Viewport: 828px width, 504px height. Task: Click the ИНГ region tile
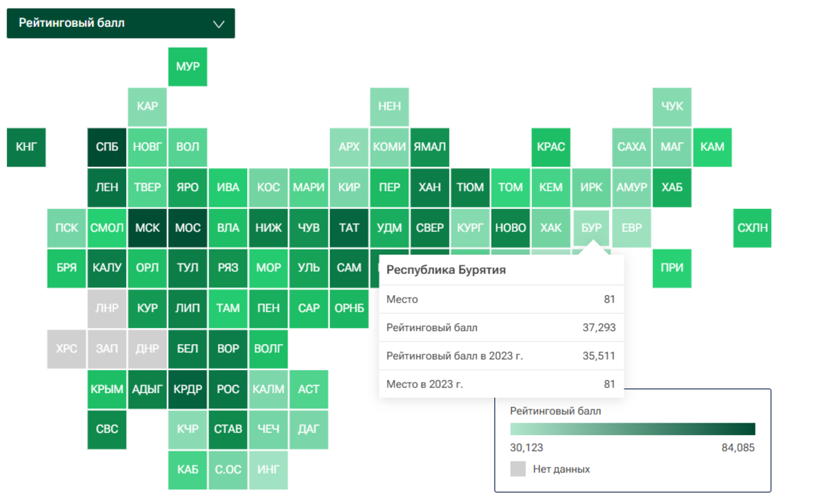tap(268, 470)
